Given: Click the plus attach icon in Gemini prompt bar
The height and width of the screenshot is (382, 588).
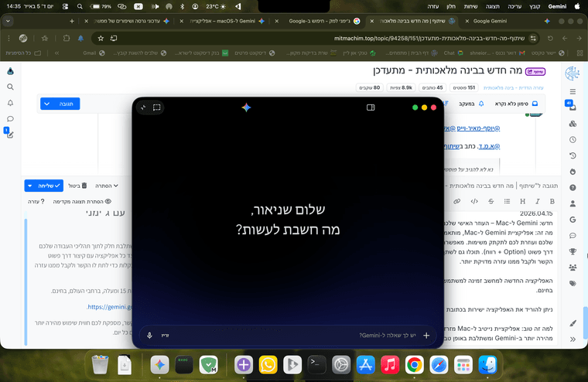Looking at the screenshot, I should coord(426,336).
